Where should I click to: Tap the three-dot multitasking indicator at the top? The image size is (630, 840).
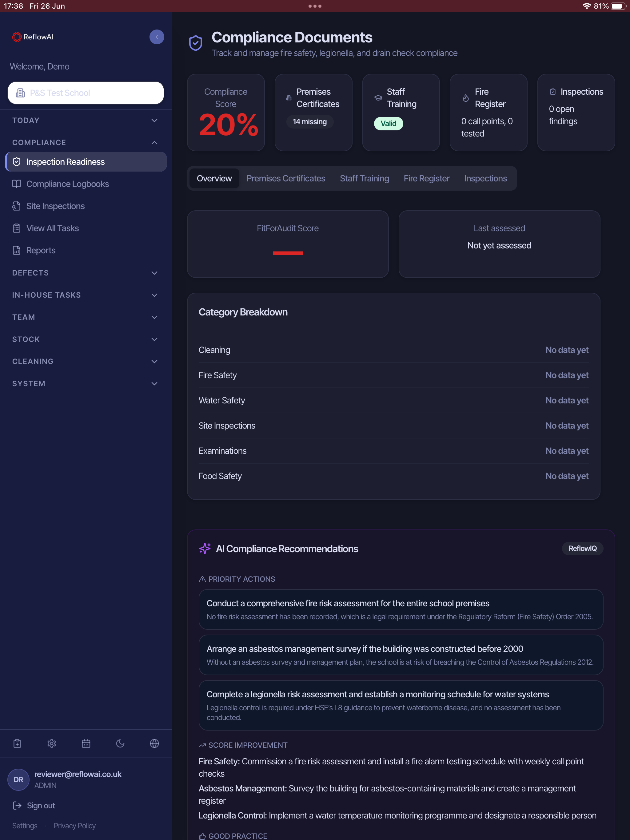click(315, 6)
